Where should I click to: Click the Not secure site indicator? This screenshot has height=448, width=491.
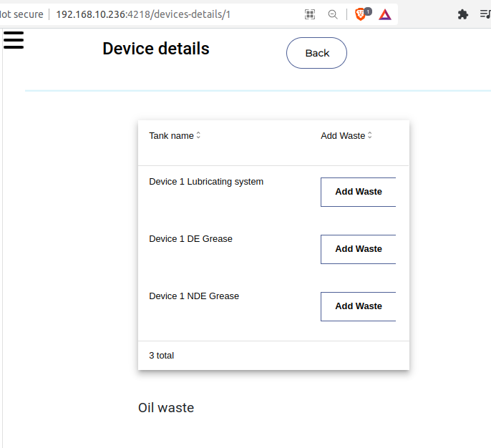point(21,14)
